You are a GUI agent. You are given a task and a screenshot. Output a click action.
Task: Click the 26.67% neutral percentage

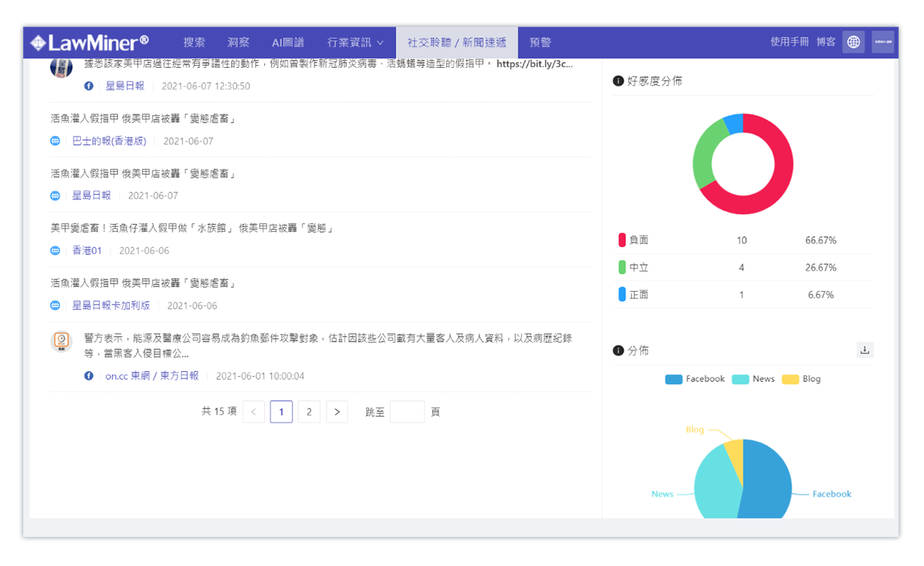click(x=821, y=267)
